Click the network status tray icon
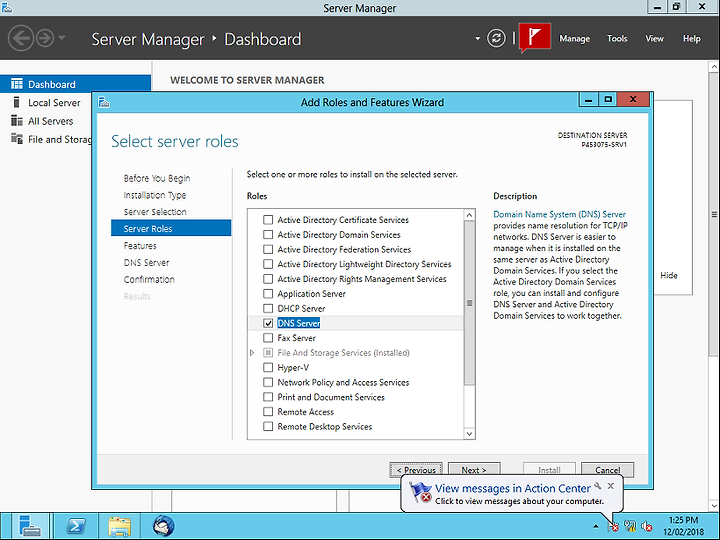The width and height of the screenshot is (720, 540). point(630,526)
